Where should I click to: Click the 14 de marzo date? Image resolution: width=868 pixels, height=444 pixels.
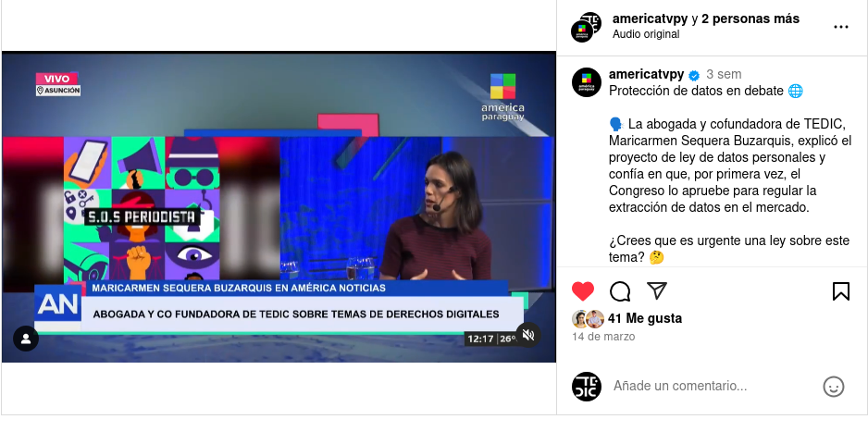[x=603, y=337]
